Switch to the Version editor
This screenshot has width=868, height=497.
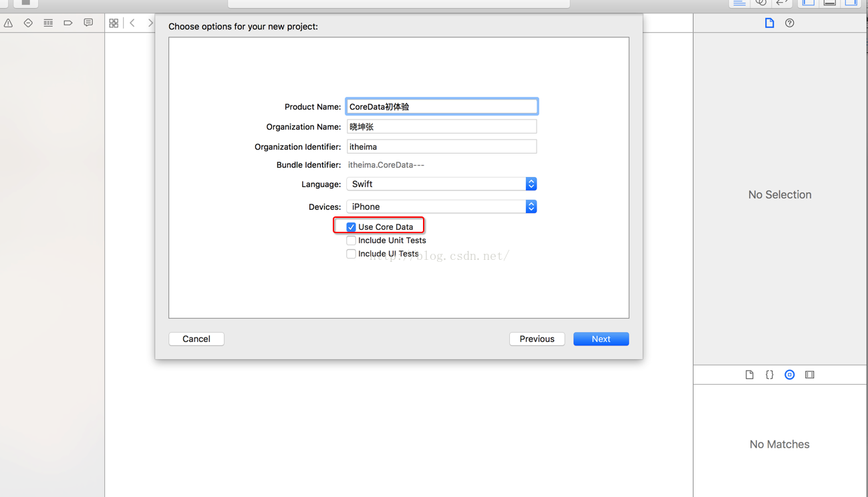[x=782, y=3]
